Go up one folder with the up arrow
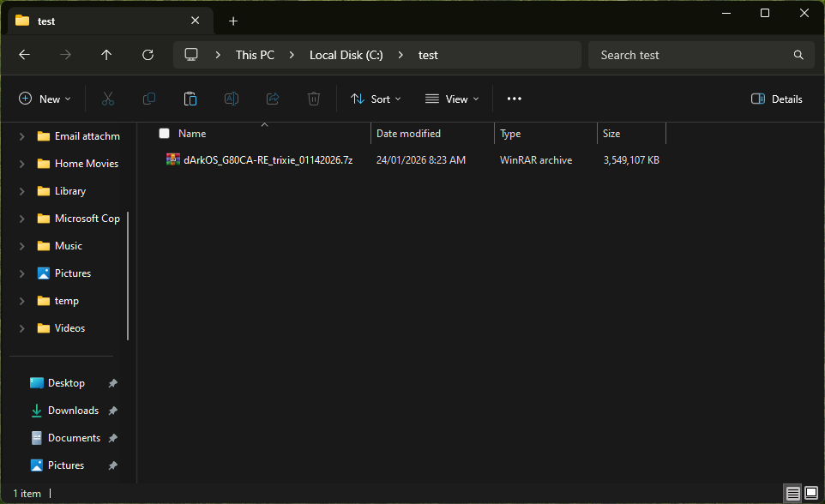 (x=106, y=55)
